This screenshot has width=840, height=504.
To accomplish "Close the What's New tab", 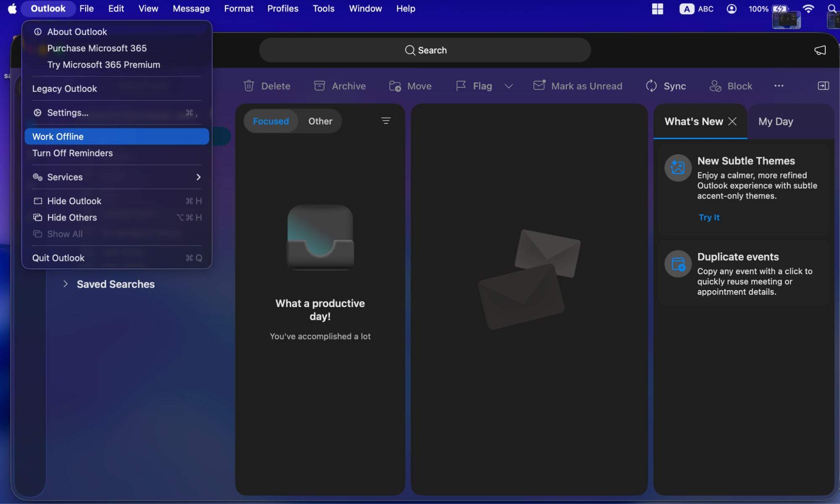I will click(x=732, y=121).
